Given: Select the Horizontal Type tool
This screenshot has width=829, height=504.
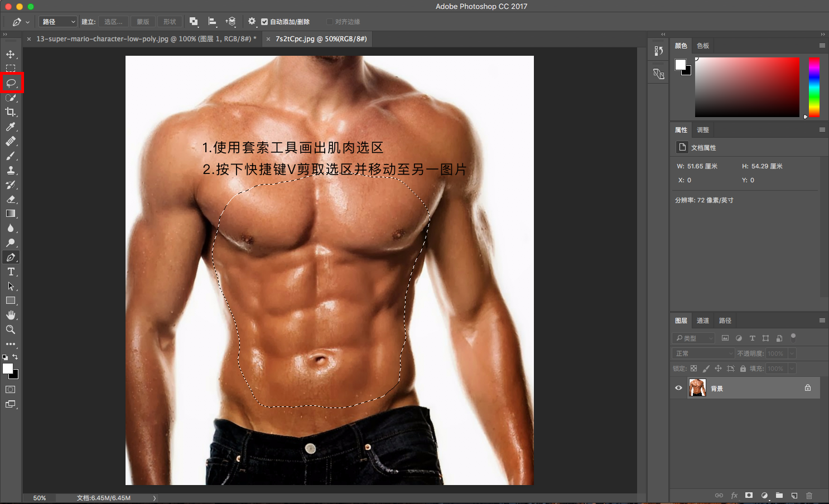Looking at the screenshot, I should pos(11,272).
